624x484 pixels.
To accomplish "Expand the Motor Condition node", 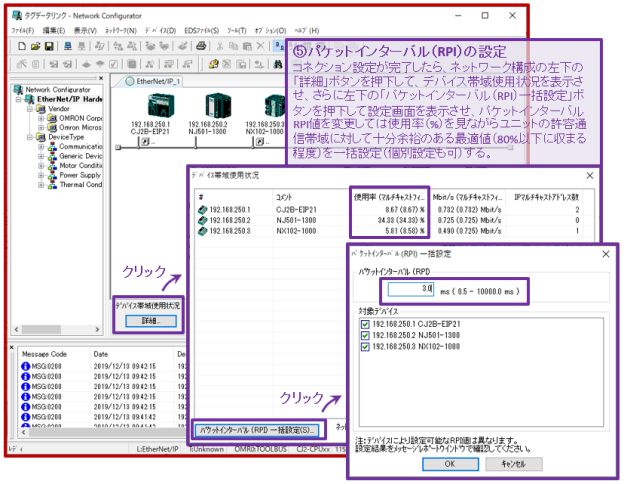I will tap(41, 166).
